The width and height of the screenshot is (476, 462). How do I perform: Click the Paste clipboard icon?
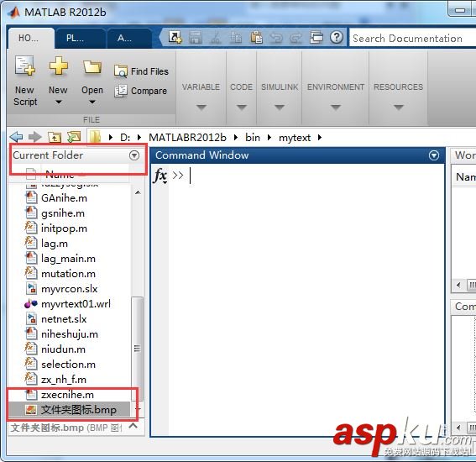pos(257,37)
